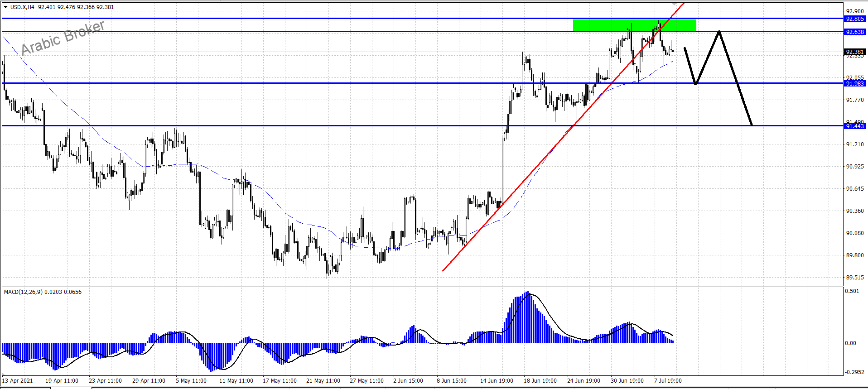868x389 pixels.
Task: Click the USD.X,H4 symbol title
Action: [22, 7]
